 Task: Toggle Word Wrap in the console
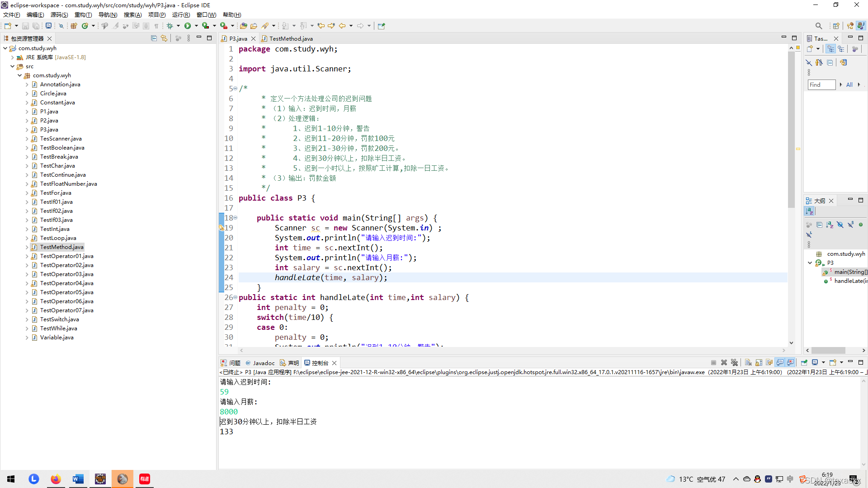tap(769, 363)
